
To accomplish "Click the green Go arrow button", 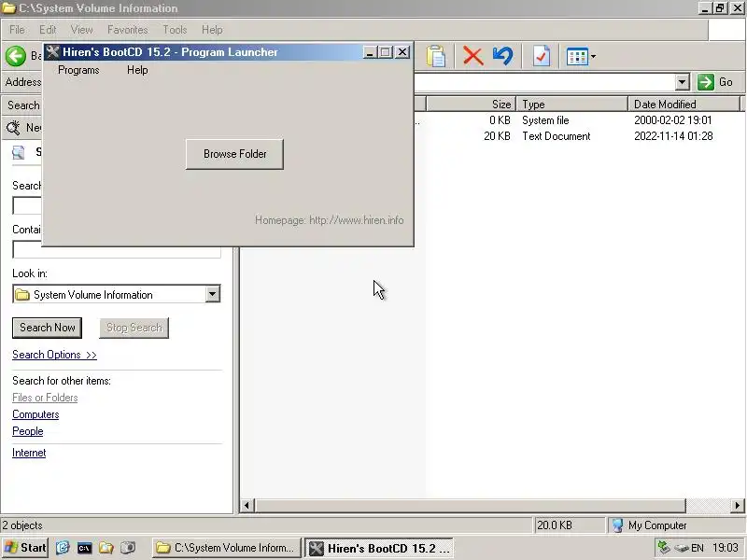I will (x=706, y=82).
